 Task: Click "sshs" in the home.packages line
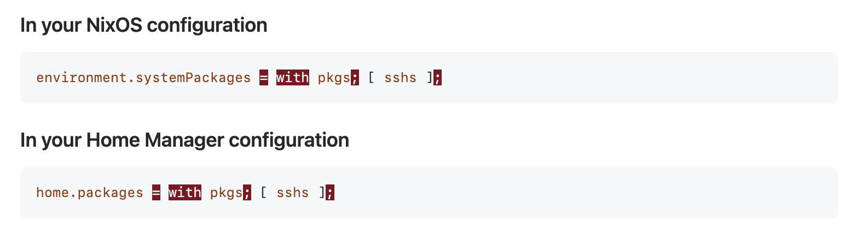tap(293, 193)
